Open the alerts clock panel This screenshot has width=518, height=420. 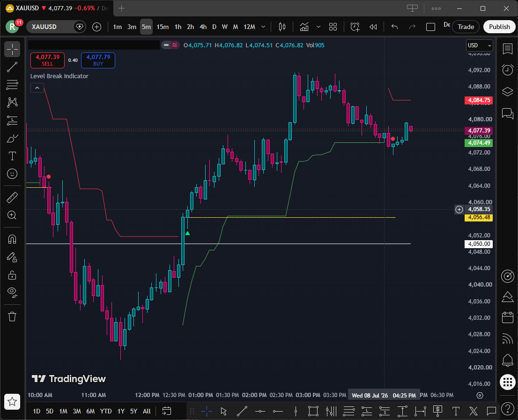click(x=507, y=70)
